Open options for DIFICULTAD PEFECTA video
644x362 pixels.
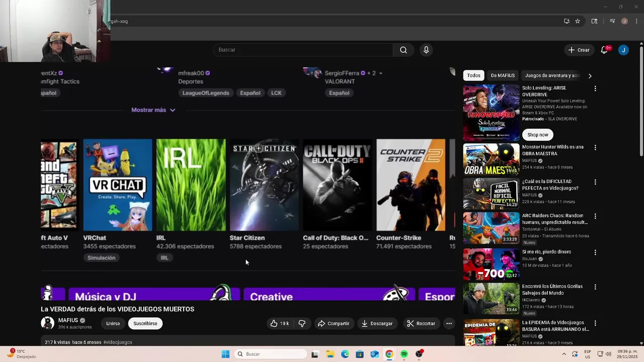[x=595, y=182]
